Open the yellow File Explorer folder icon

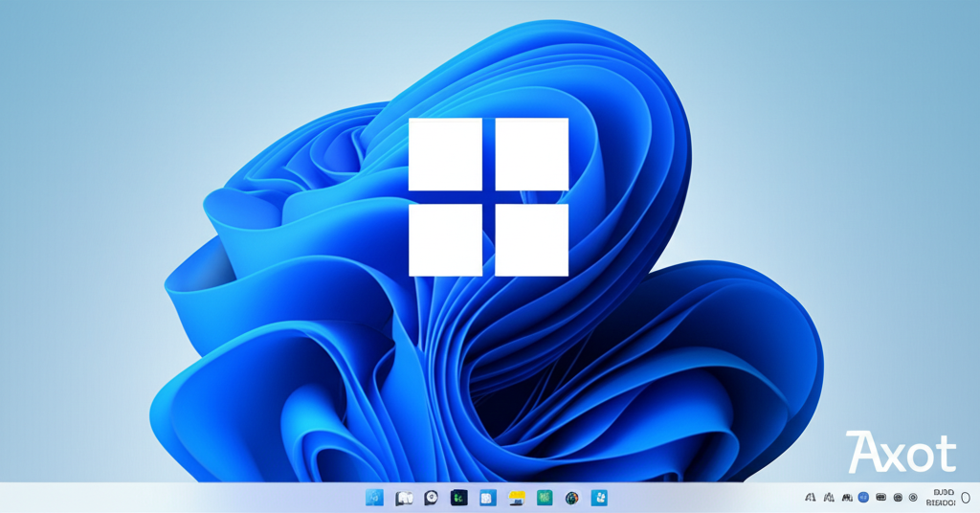pos(517,498)
